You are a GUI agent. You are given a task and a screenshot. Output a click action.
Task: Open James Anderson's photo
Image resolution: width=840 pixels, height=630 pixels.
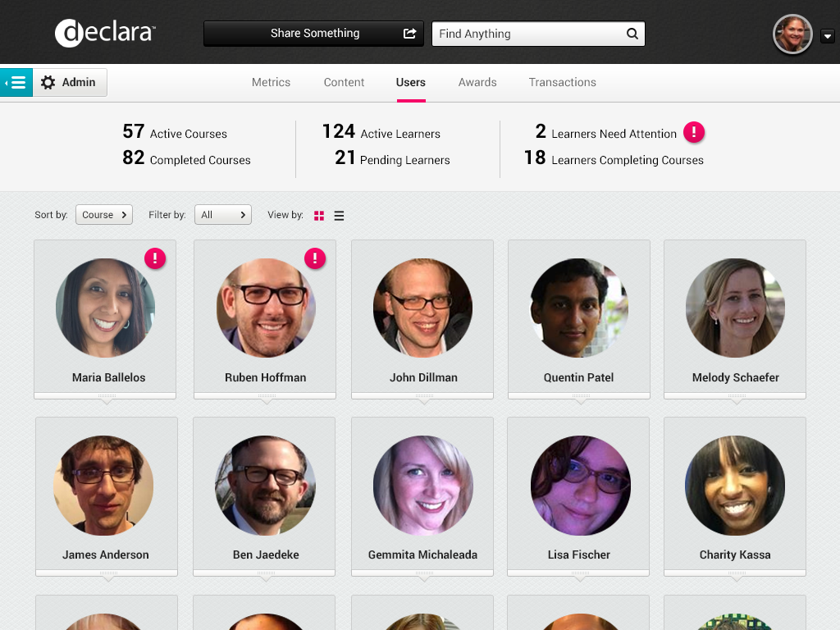(103, 486)
